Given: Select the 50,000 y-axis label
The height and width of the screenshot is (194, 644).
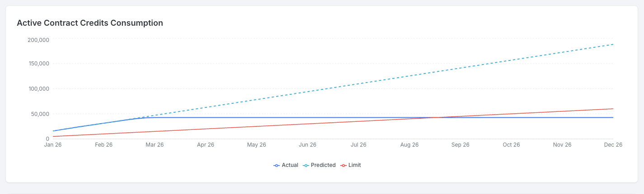Looking at the screenshot, I should click(40, 114).
